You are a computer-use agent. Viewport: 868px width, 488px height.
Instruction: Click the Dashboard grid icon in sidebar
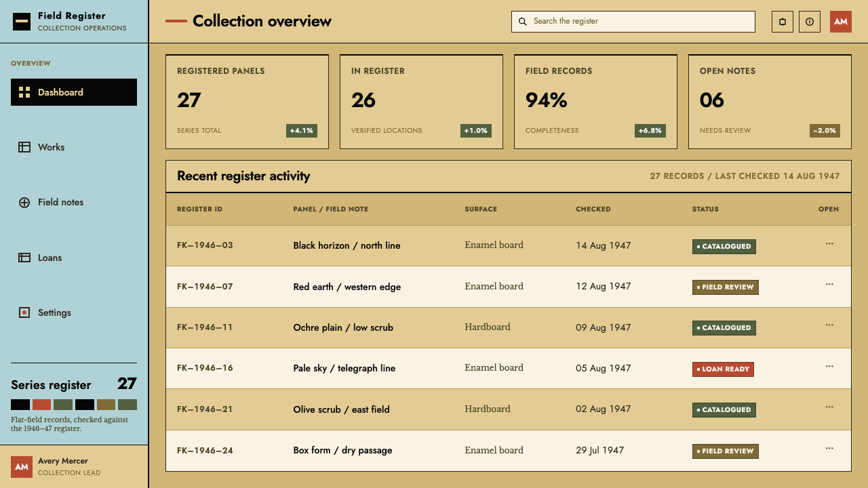(x=24, y=92)
